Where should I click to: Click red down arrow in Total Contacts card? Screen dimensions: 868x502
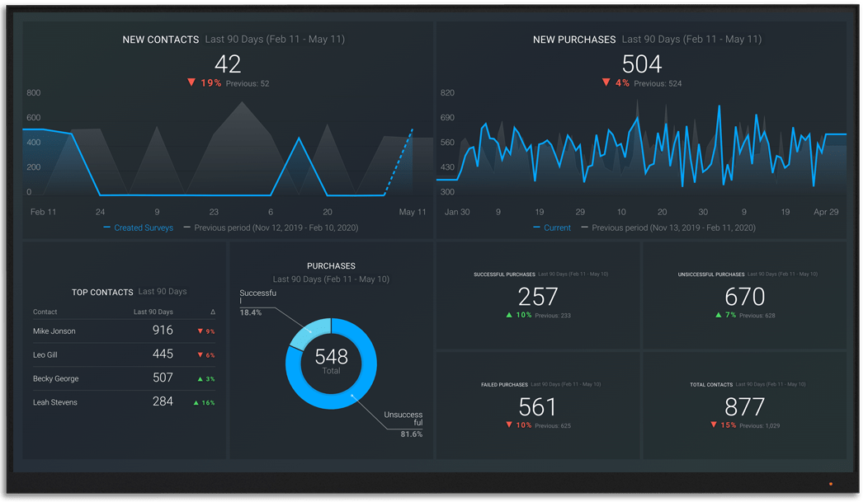(x=714, y=425)
